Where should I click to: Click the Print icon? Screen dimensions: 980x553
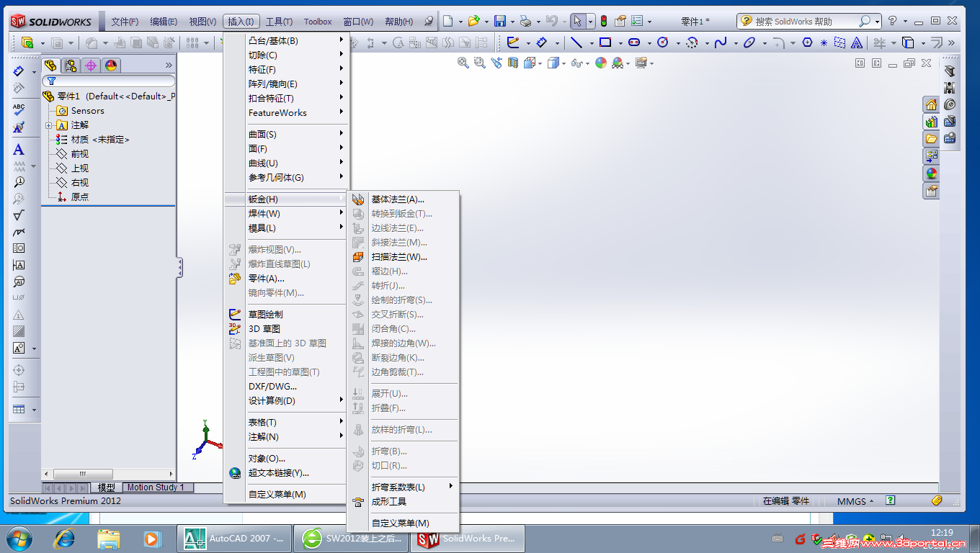tap(525, 22)
